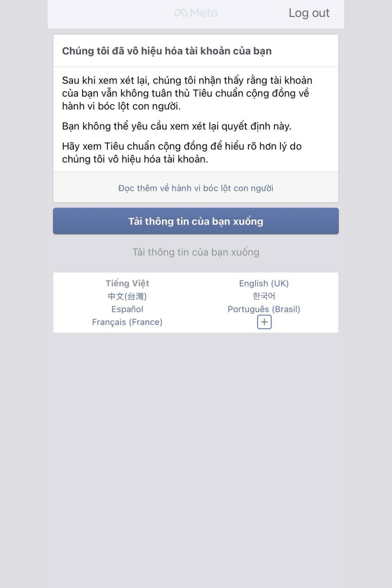Switch language to 한국어
The image size is (392, 588).
click(264, 296)
